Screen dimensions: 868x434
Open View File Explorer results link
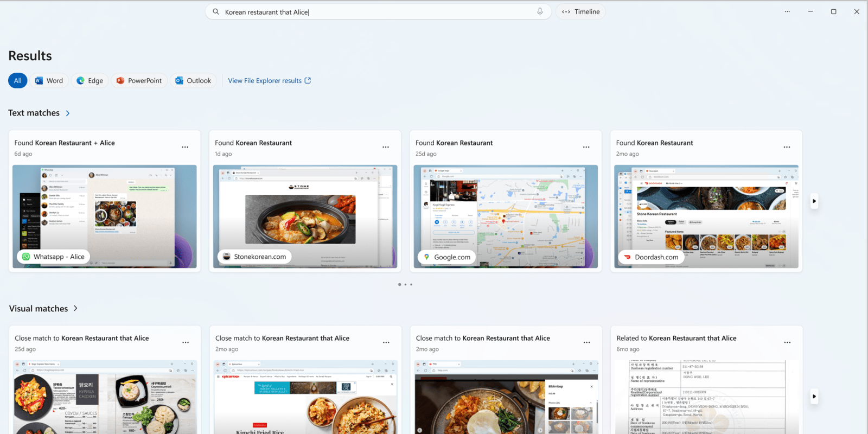(x=269, y=80)
